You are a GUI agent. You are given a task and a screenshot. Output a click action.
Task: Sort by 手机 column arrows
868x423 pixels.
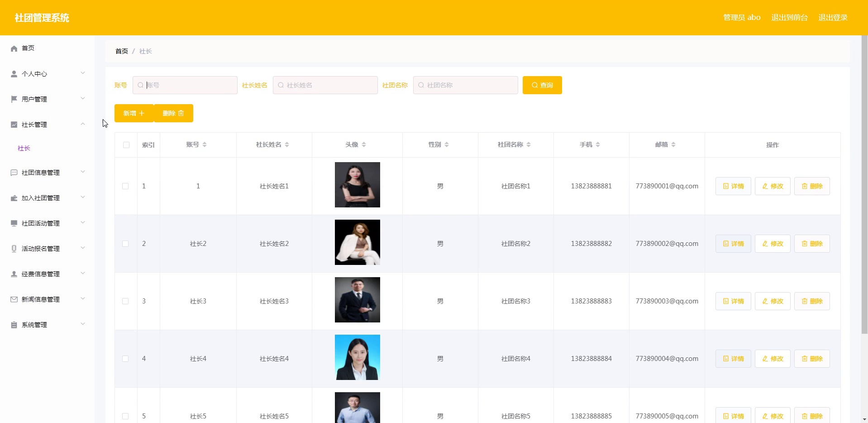[x=598, y=144]
